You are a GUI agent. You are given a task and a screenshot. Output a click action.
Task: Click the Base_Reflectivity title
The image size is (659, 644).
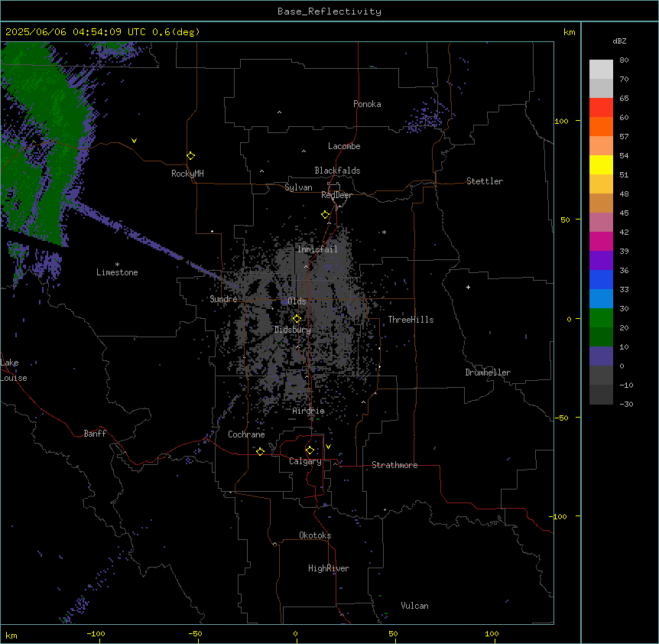[329, 11]
